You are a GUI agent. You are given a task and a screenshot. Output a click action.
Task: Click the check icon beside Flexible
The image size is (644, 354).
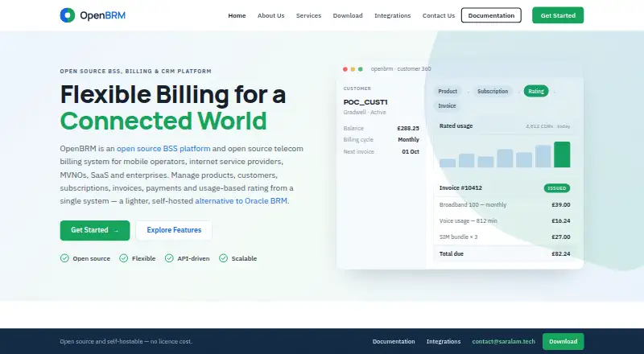[124, 258]
